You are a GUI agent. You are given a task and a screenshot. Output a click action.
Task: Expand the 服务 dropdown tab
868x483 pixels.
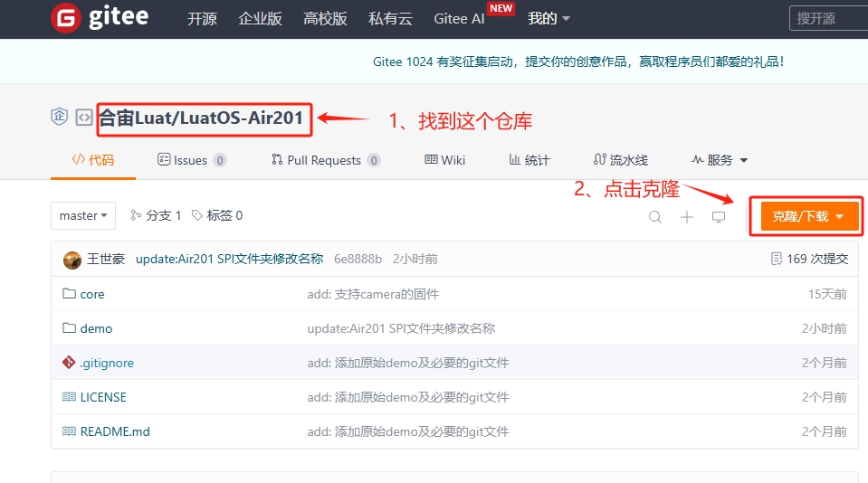(x=720, y=160)
